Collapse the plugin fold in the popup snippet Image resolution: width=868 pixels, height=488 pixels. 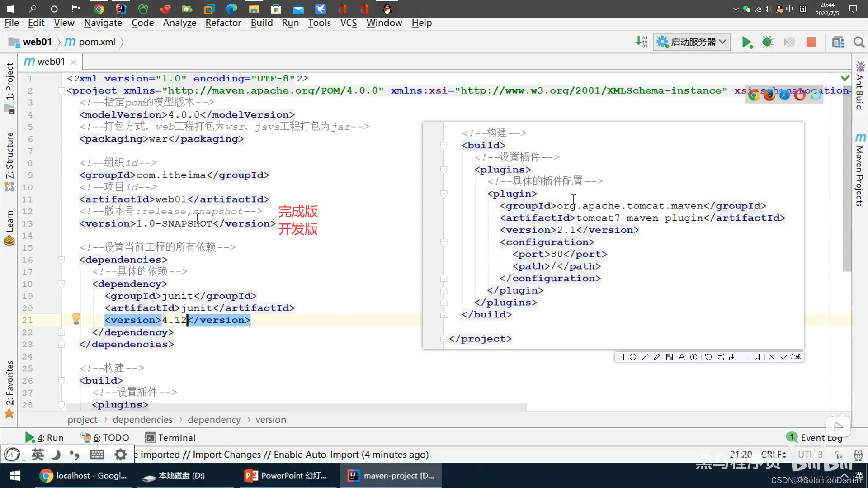pyautogui.click(x=444, y=194)
